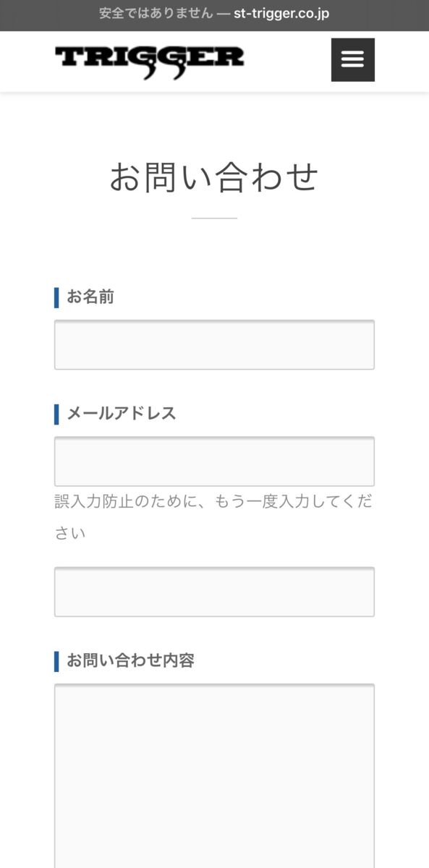The height and width of the screenshot is (868, 429).
Task: Click the blue bar beside お問い合わせ内容
Action: (56, 660)
